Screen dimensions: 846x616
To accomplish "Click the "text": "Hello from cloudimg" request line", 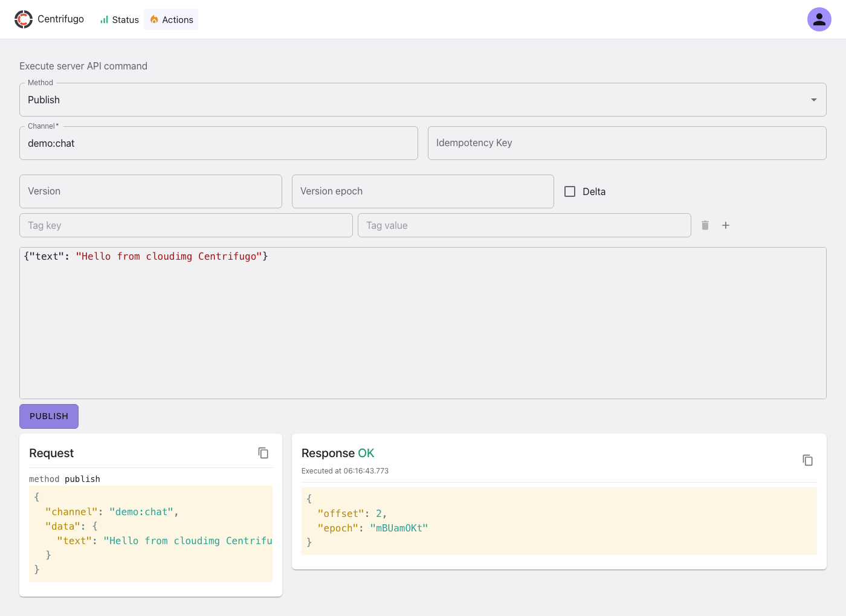I will click(x=164, y=541).
